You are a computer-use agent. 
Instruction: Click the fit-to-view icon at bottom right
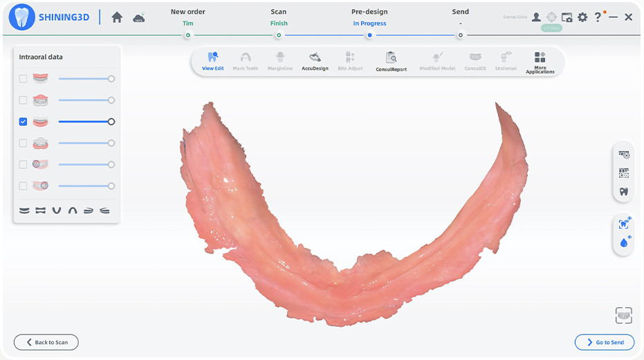point(623,316)
